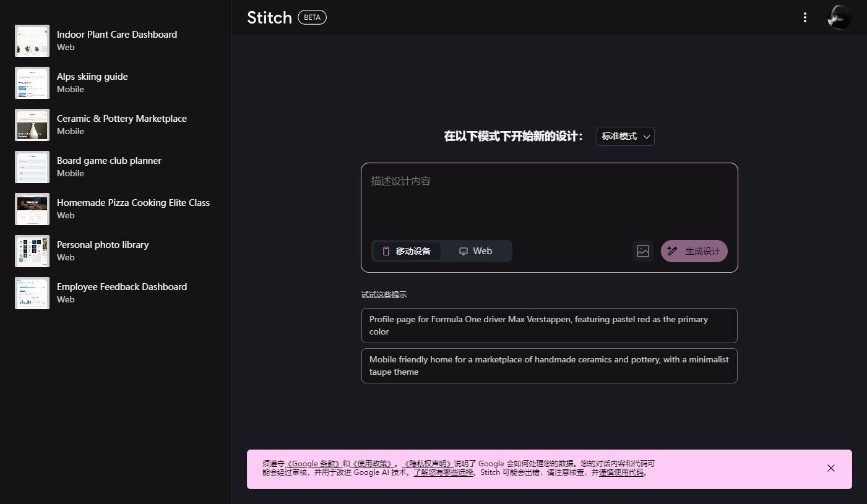Click the 生成设计 button
The image size is (867, 504).
coord(694,251)
